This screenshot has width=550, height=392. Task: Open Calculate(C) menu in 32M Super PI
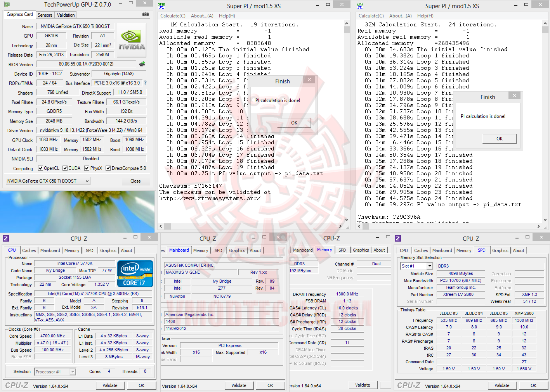(x=371, y=16)
